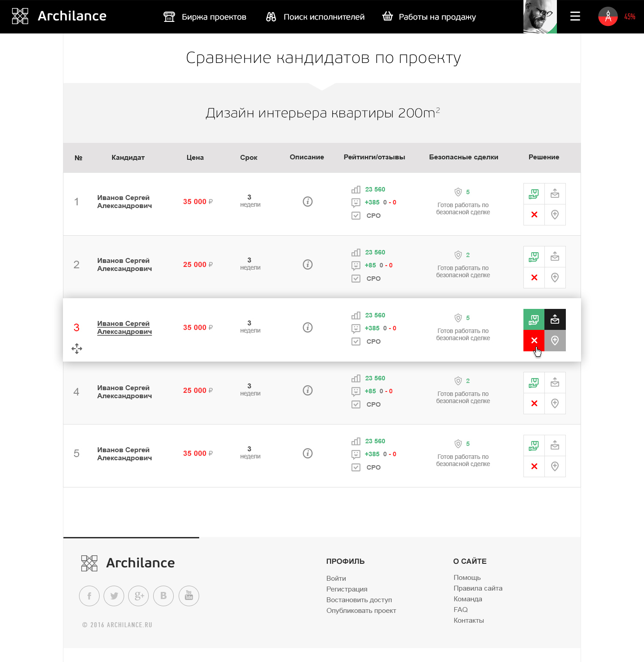Open the YouTube social icon in footer

188,596
